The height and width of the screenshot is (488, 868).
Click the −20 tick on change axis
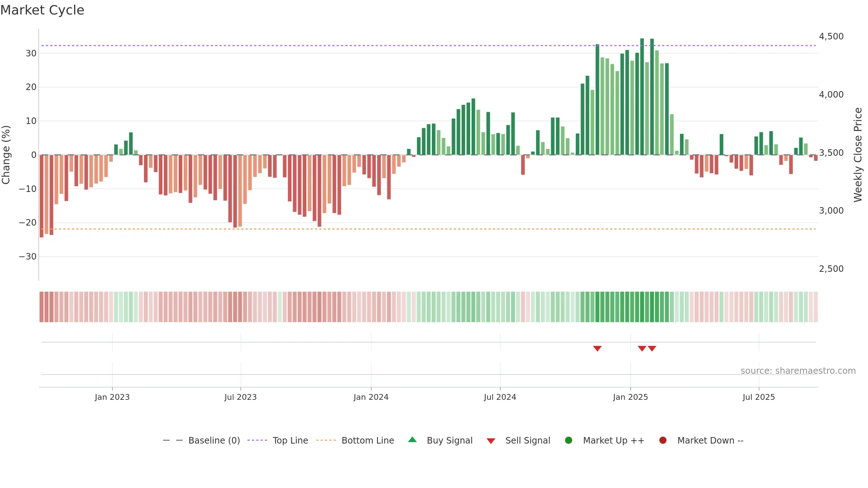28,222
